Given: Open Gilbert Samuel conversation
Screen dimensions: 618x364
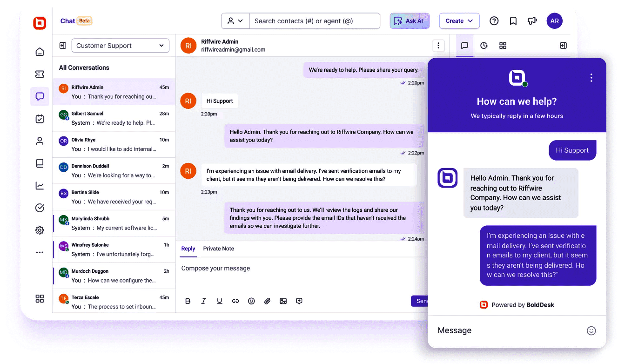Looking at the screenshot, I should pos(114,118).
